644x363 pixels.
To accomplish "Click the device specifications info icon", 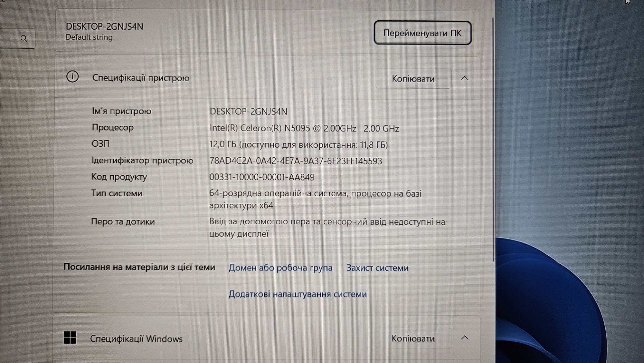I will coord(72,77).
